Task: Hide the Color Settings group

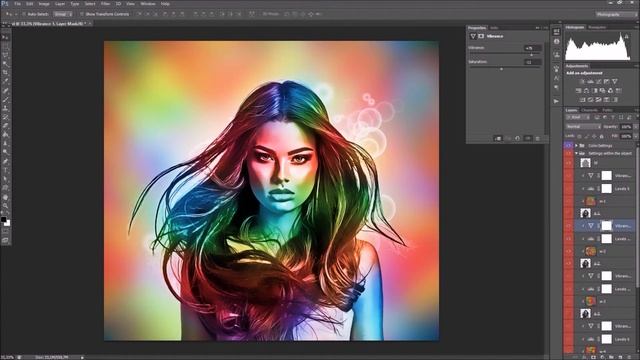Action: click(x=569, y=145)
